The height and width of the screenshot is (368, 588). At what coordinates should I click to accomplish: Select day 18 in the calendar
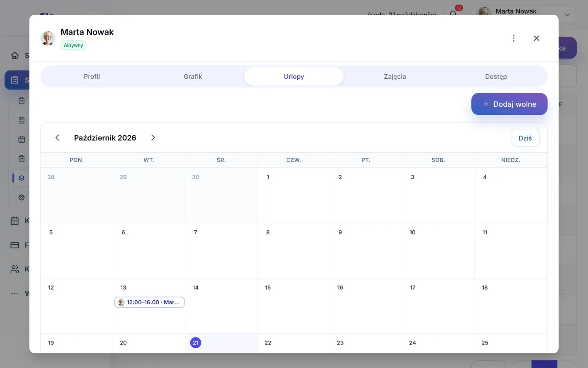[511, 306]
